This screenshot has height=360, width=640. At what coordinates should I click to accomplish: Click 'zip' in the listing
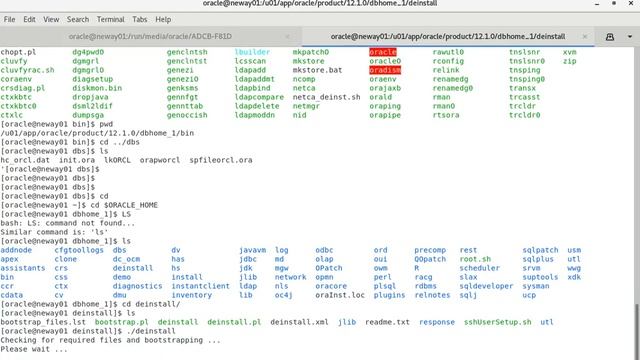(x=569, y=61)
